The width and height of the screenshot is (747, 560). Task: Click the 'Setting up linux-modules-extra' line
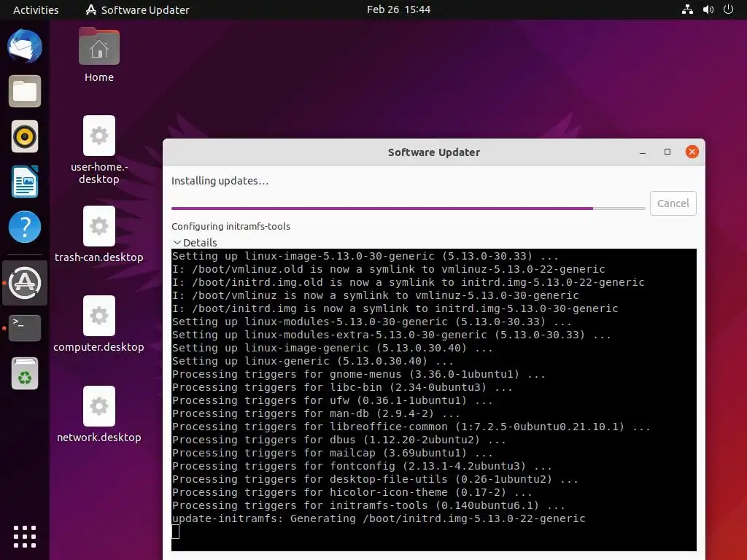[x=391, y=335]
